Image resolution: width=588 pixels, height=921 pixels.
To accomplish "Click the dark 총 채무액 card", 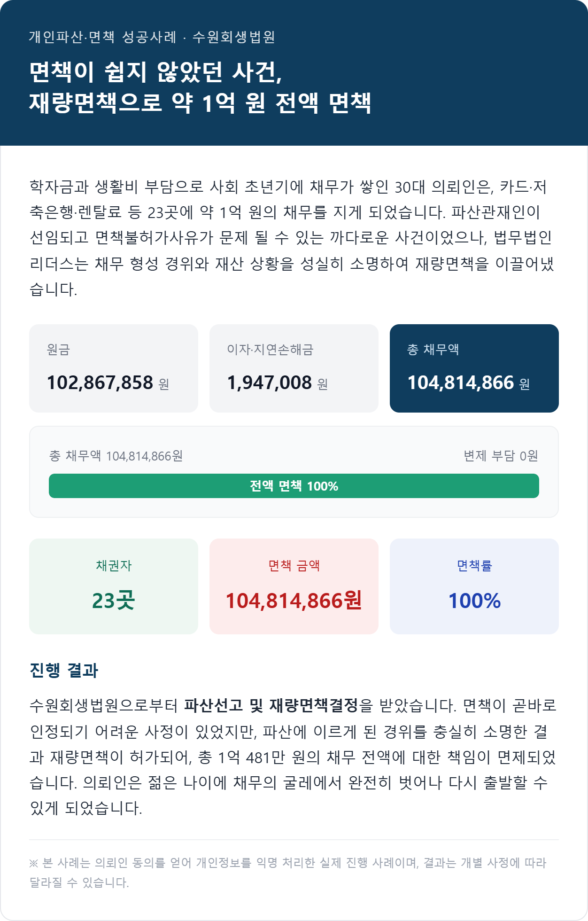I will click(x=474, y=368).
